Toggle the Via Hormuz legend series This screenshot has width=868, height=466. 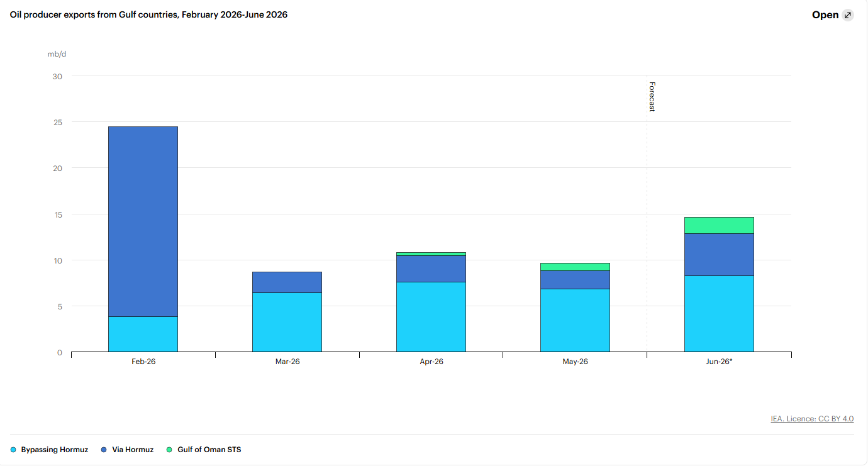click(x=128, y=450)
